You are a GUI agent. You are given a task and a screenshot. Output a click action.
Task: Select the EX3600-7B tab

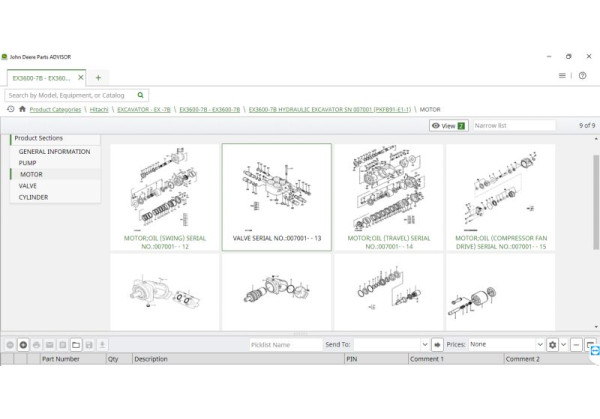[x=41, y=77]
